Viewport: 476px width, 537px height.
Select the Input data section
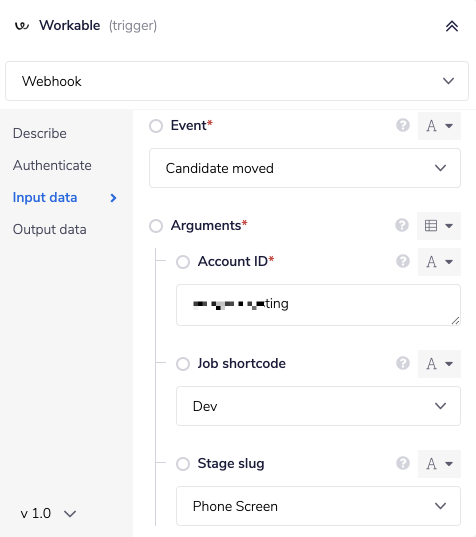[x=45, y=198]
